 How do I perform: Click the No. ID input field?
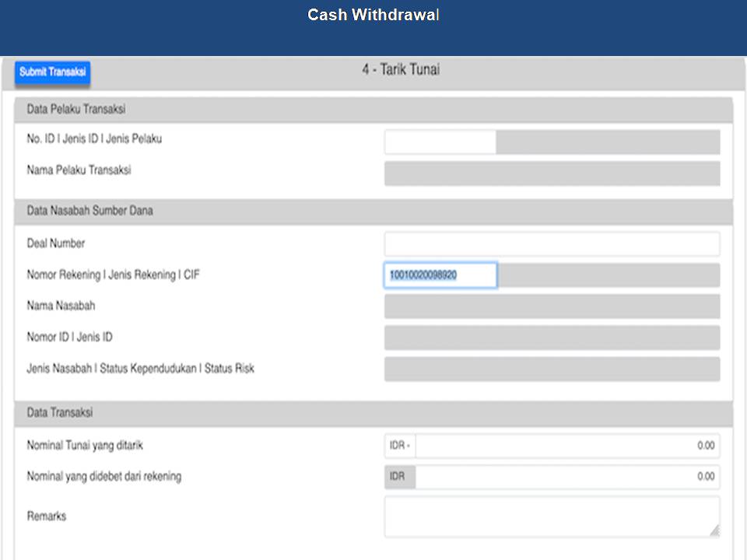tap(440, 142)
